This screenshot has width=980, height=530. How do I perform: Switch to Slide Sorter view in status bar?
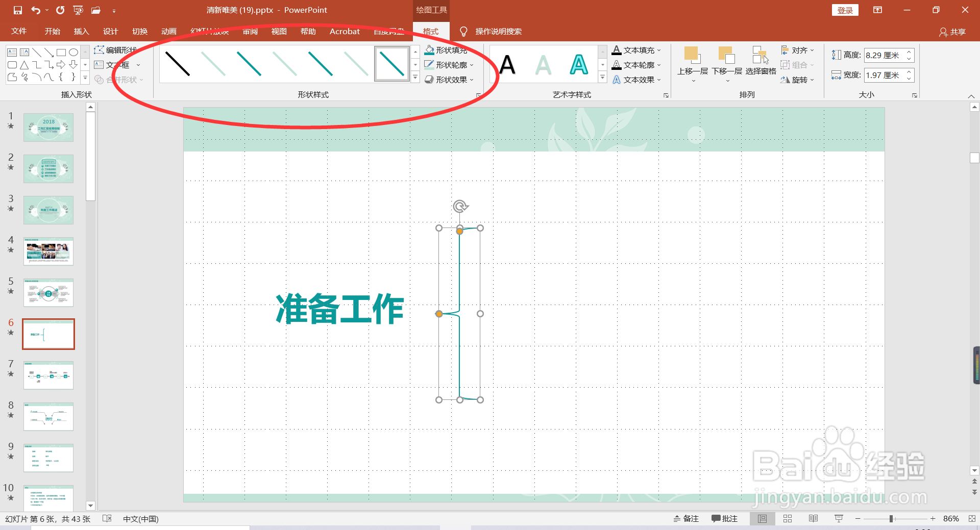pyautogui.click(x=788, y=518)
